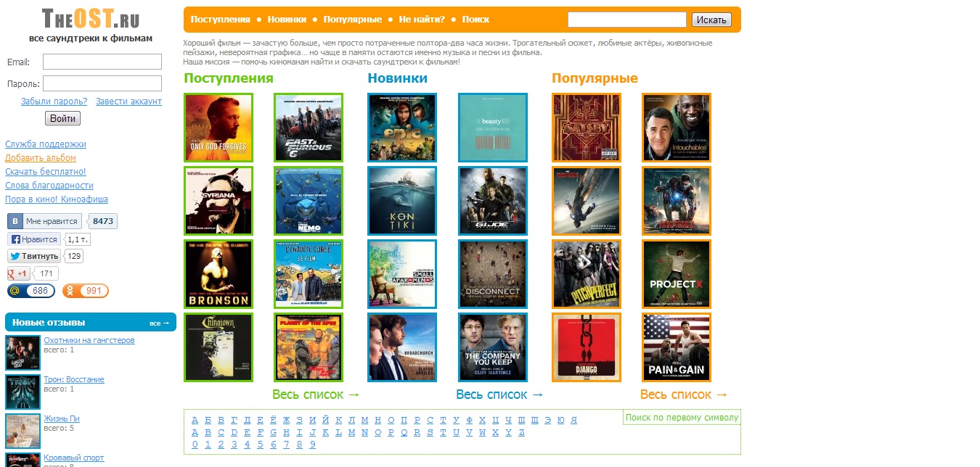Focus the Email input field
The width and height of the screenshot is (980, 467).
pos(102,62)
